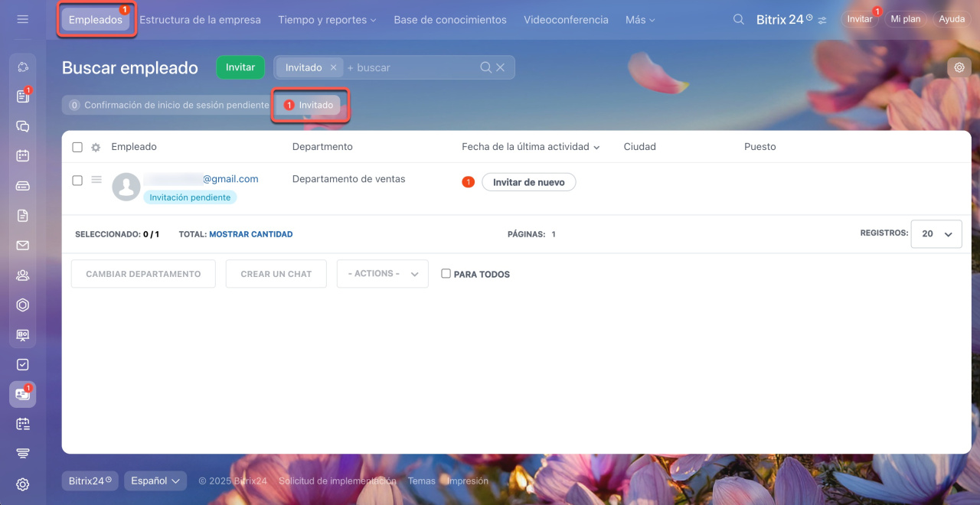The width and height of the screenshot is (980, 505).
Task: Click the Invitación pendiente status tag
Action: (190, 197)
